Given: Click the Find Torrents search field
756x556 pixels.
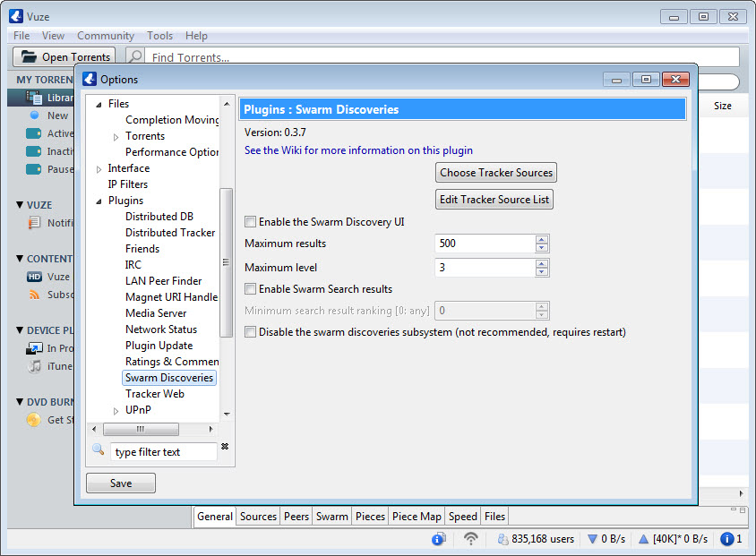Looking at the screenshot, I should 442,57.
